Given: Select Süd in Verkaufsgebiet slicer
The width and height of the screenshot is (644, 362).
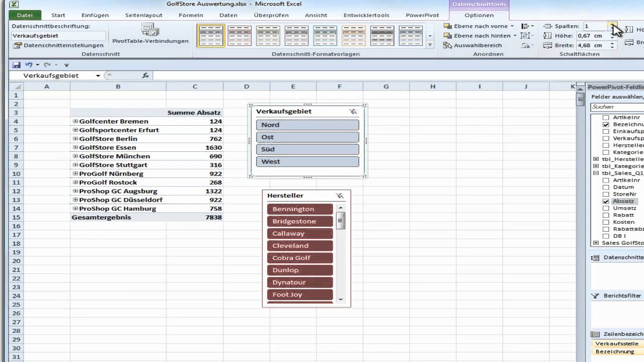Looking at the screenshot, I should click(307, 149).
